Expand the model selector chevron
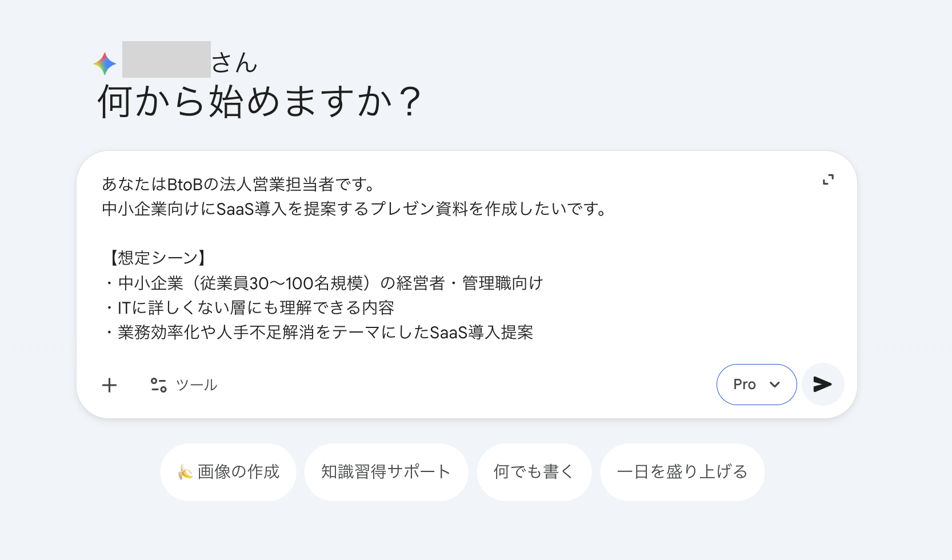The image size is (952, 560). [x=774, y=385]
